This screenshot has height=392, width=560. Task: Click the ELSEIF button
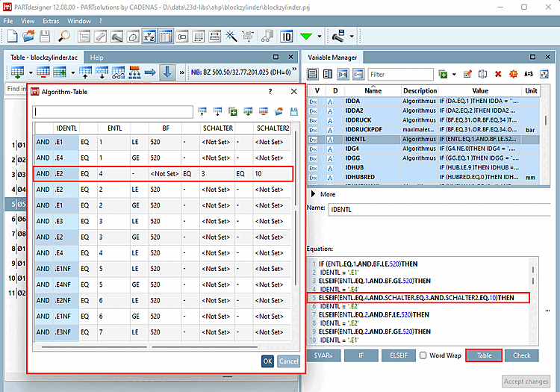tap(399, 355)
